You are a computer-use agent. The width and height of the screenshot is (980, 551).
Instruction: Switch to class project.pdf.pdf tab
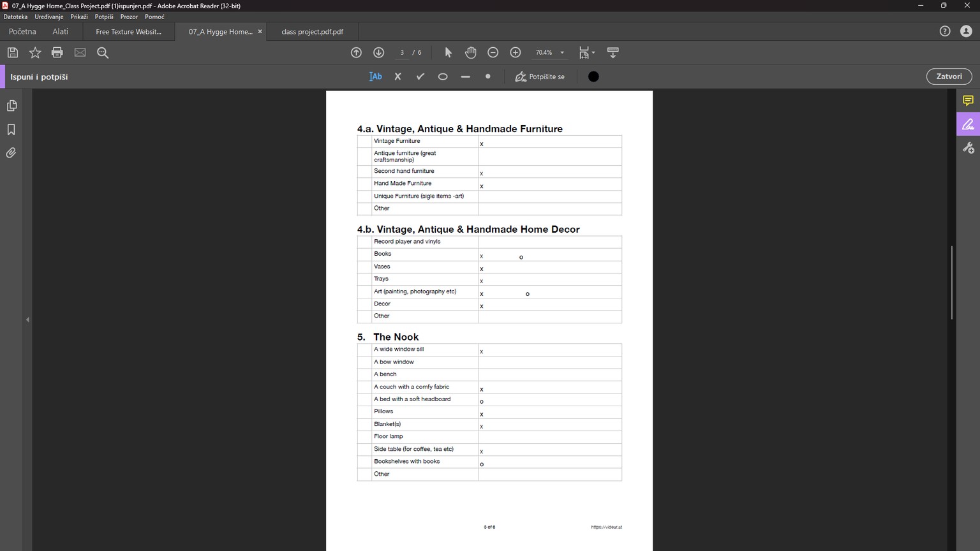312,31
